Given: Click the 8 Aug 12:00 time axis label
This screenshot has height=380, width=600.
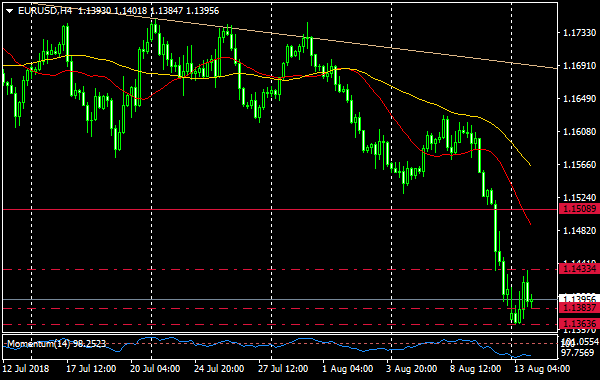Looking at the screenshot, I should click(475, 369).
